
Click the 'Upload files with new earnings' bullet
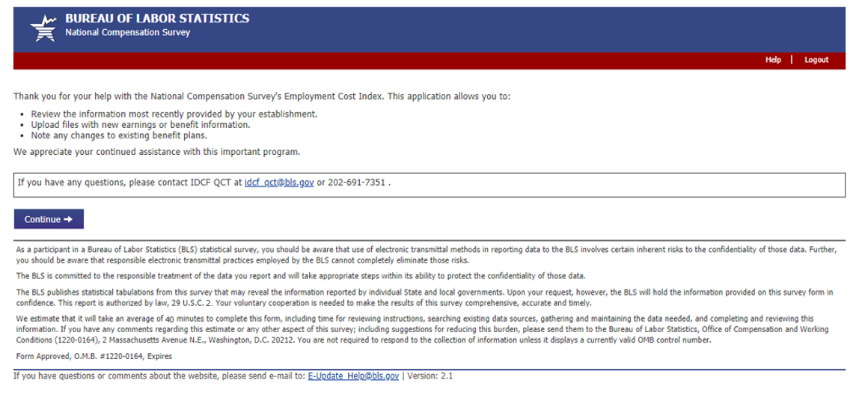pyautogui.click(x=140, y=125)
